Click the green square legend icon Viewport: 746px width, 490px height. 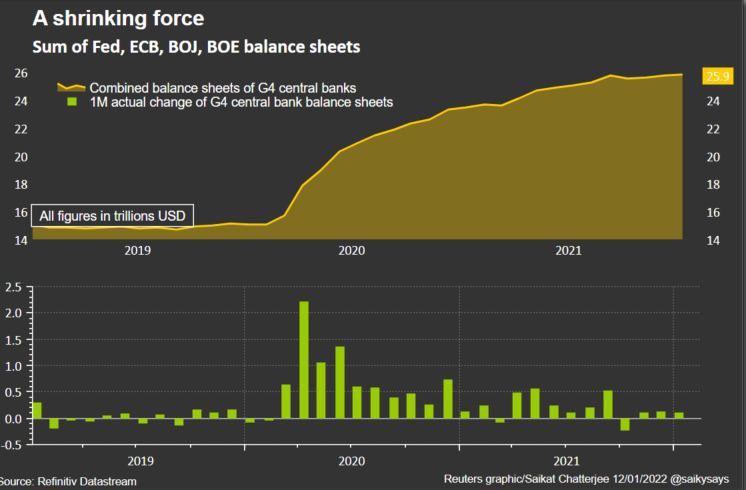point(71,102)
